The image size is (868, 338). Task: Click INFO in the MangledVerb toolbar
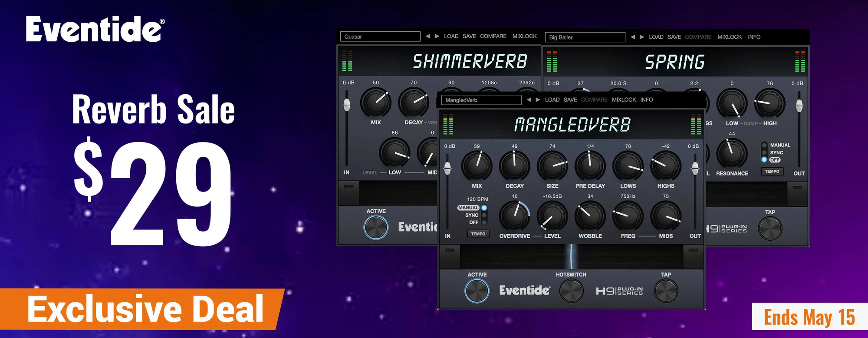pyautogui.click(x=647, y=99)
